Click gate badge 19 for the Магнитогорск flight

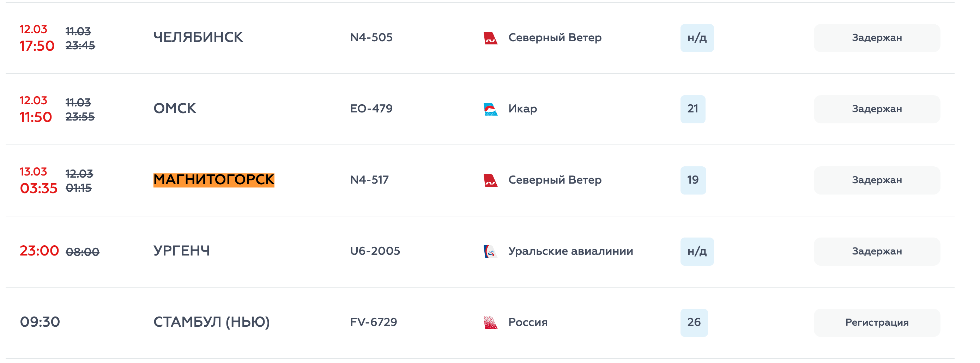pyautogui.click(x=694, y=180)
